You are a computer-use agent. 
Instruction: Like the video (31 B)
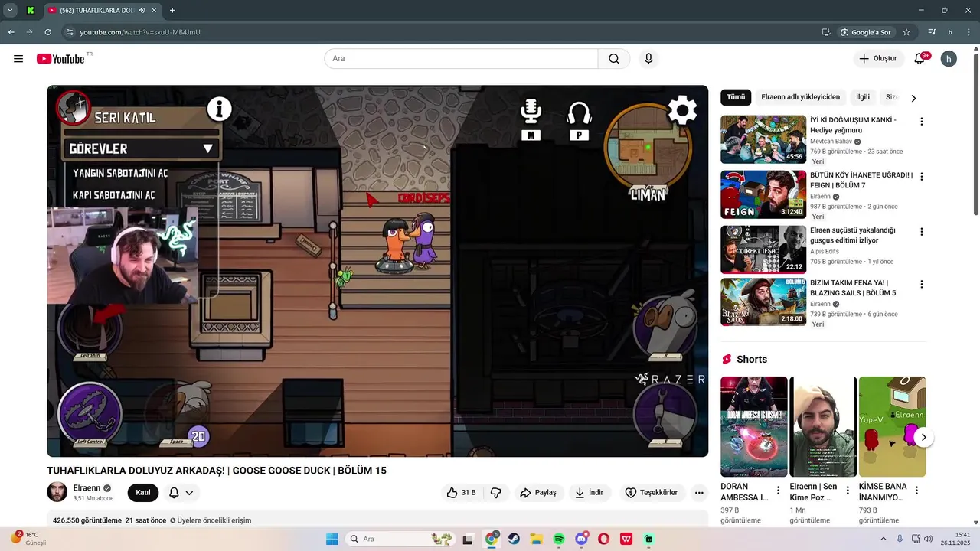[x=461, y=493]
